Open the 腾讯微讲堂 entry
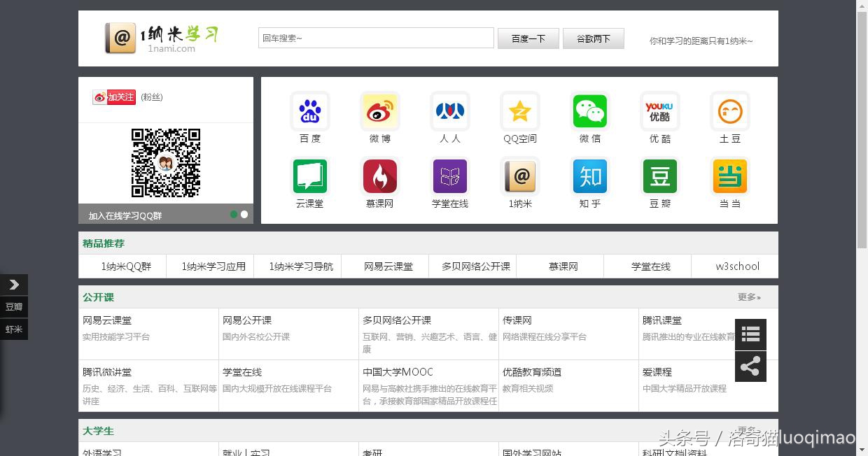This screenshot has height=456, width=868. click(107, 372)
